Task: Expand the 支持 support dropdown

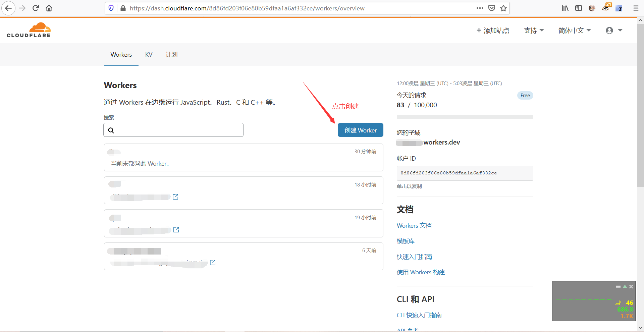Action: tap(534, 31)
